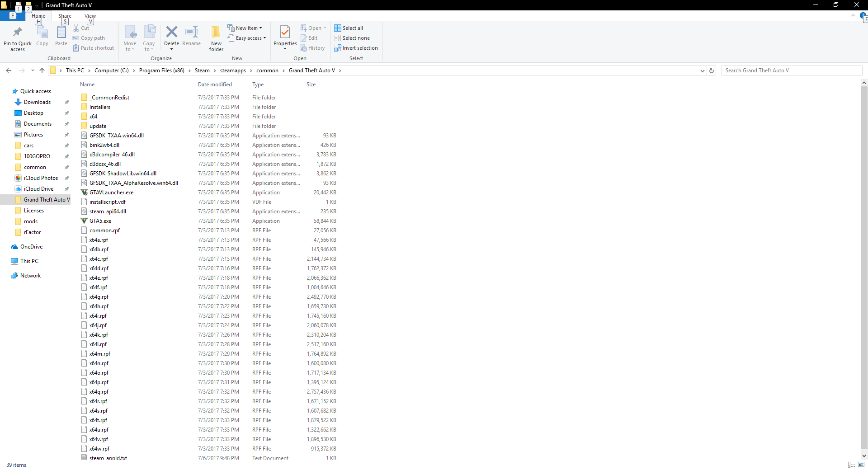Sort files by Name column

87,85
